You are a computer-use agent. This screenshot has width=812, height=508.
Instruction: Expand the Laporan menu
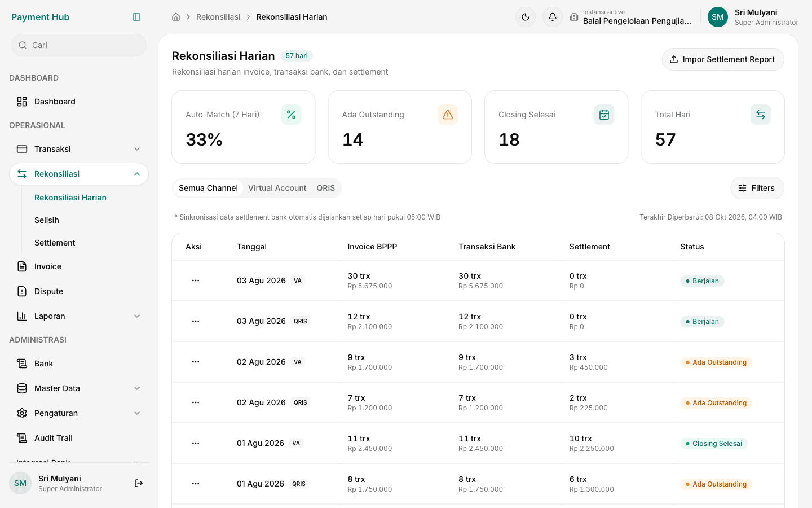coord(79,316)
